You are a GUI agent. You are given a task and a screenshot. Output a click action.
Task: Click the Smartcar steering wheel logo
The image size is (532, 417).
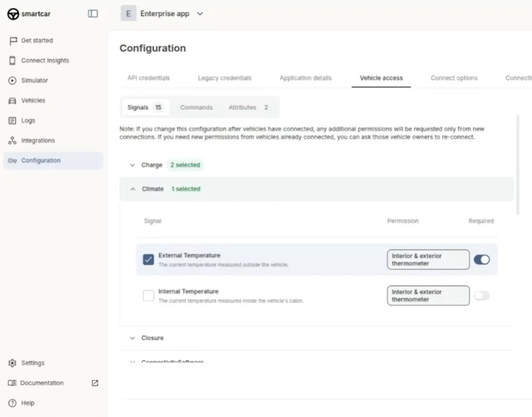[13, 14]
